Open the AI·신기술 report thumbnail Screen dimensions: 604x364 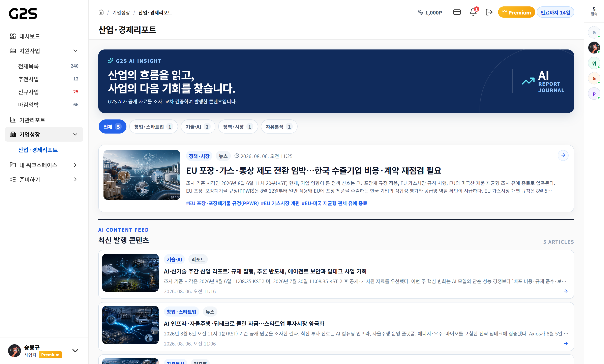(130, 273)
